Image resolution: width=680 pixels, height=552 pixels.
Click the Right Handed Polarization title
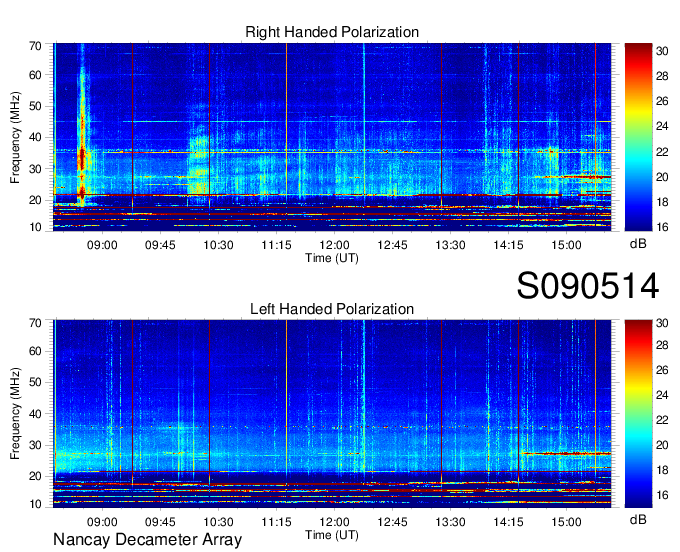[332, 32]
